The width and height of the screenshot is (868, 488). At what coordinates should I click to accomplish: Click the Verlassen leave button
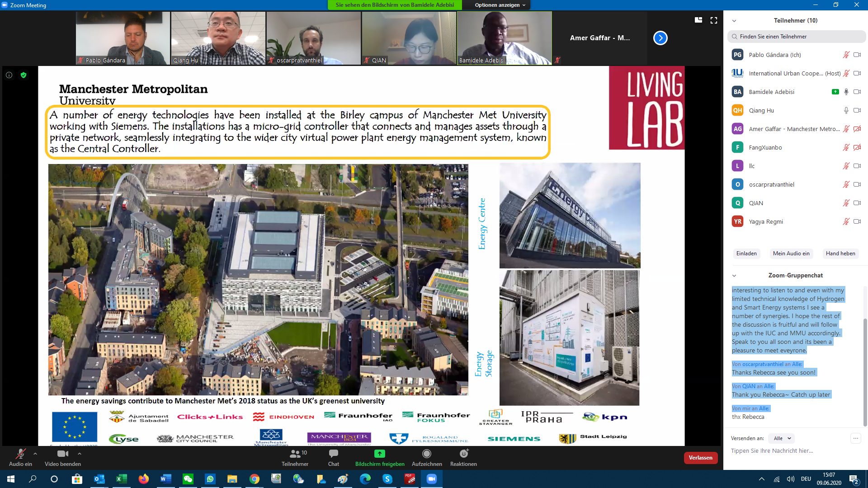click(700, 458)
